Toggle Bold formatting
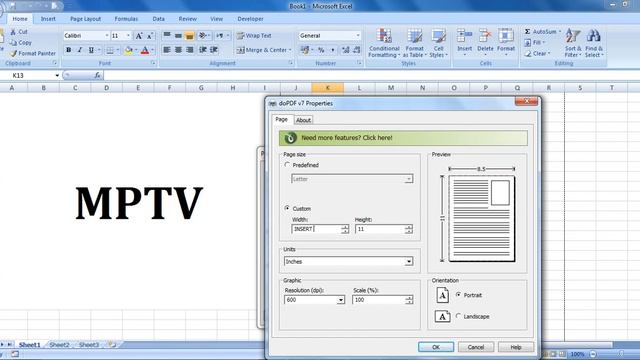The width and height of the screenshot is (640, 360). tap(69, 50)
